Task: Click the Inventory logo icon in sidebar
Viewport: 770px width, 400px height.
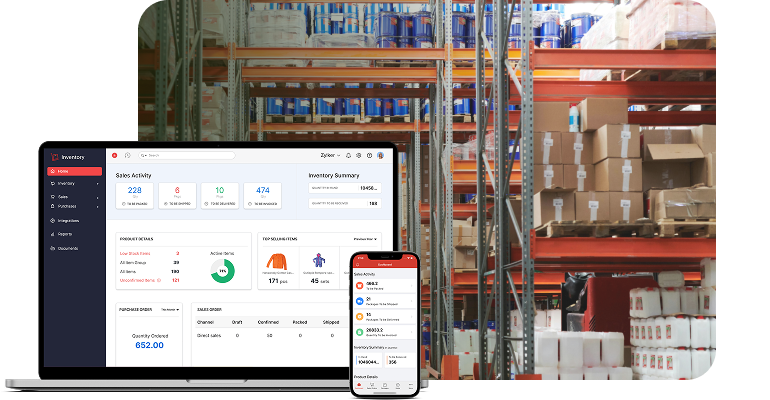Action: tap(54, 156)
